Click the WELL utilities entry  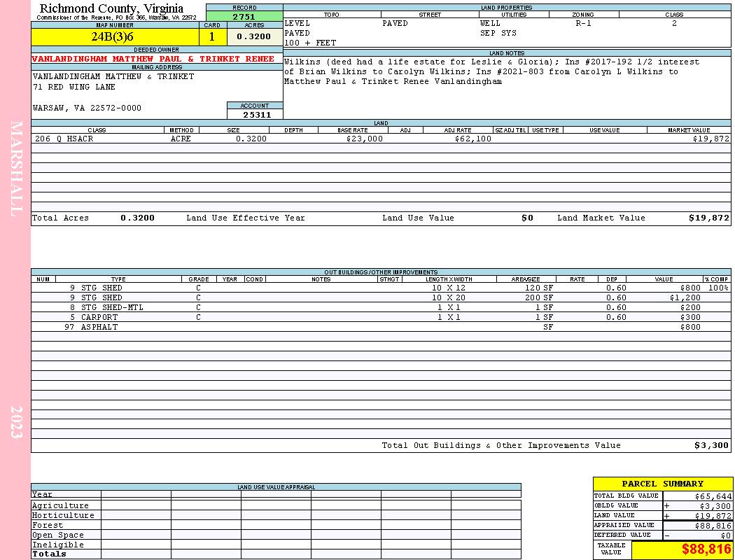tap(490, 23)
